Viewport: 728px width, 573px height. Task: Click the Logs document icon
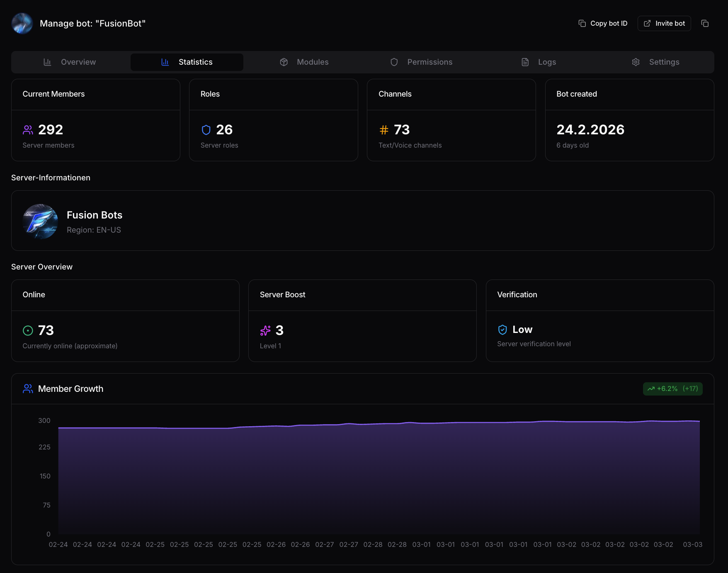(525, 62)
